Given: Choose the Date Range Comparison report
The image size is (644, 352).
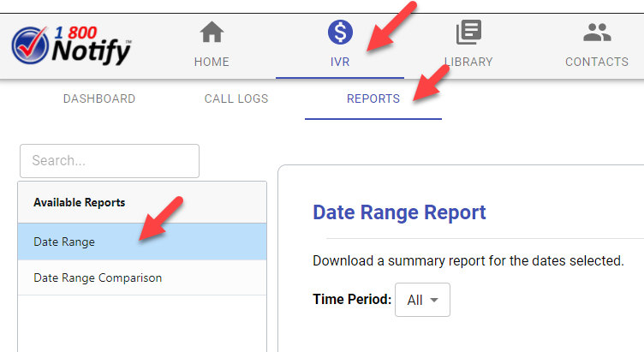Looking at the screenshot, I should pos(98,277).
